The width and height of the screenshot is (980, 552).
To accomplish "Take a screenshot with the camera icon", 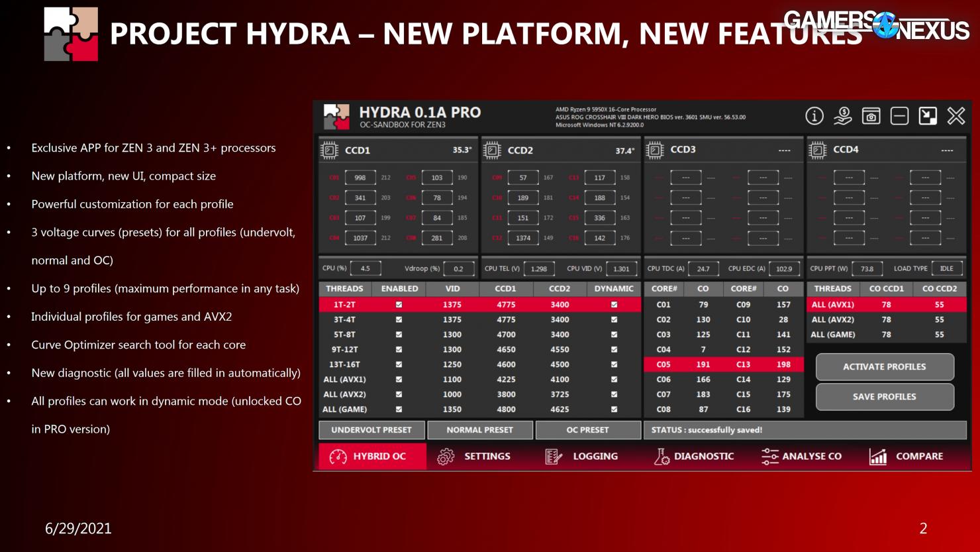I will point(870,117).
